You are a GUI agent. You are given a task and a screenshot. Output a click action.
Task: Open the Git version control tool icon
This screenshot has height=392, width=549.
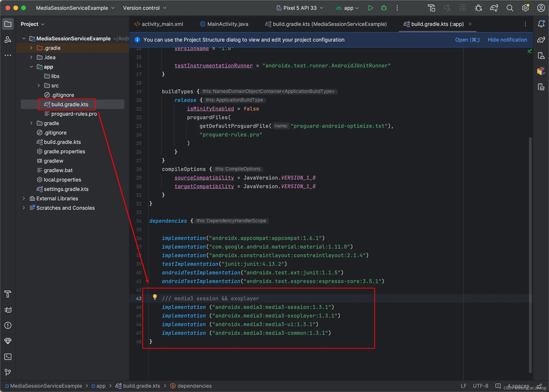(8, 372)
